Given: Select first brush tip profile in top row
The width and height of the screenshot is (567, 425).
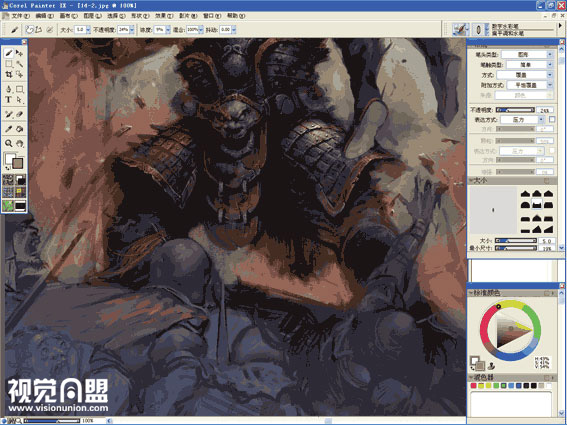Looking at the screenshot, I should coord(525,194).
